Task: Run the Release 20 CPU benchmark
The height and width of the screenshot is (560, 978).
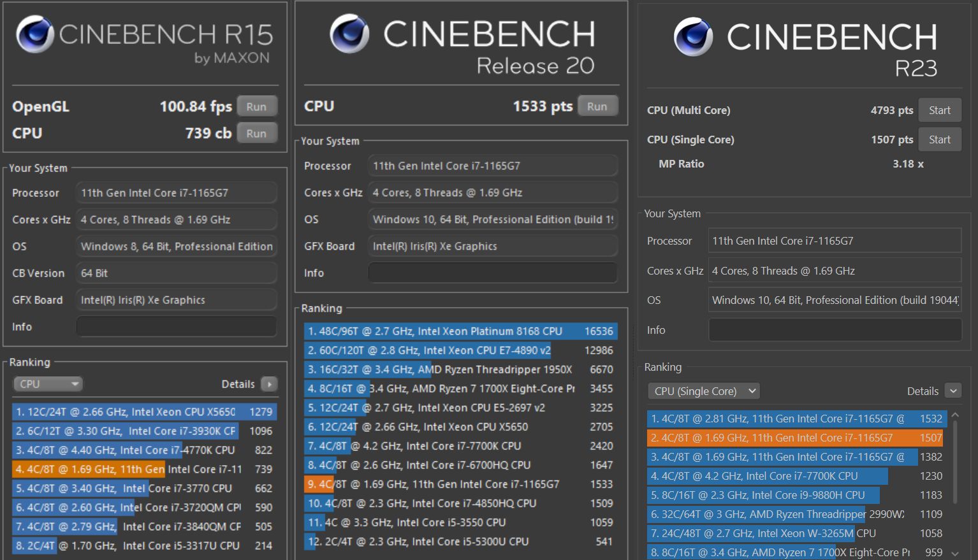Action: pyautogui.click(x=597, y=106)
